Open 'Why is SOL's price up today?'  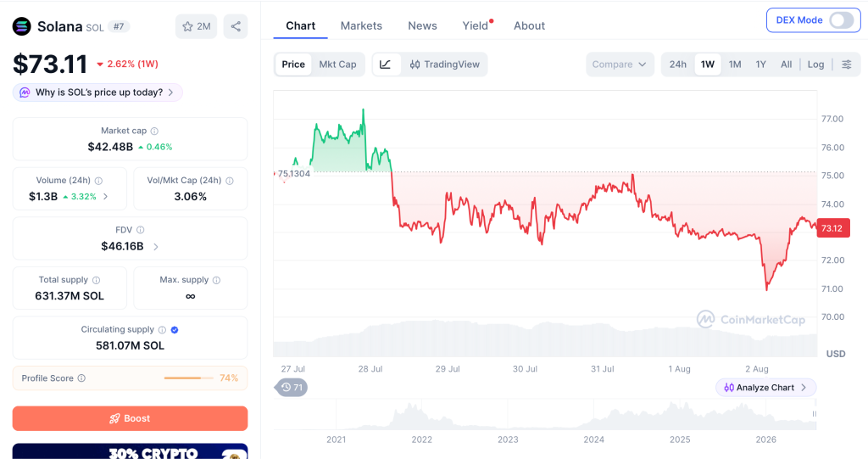98,92
